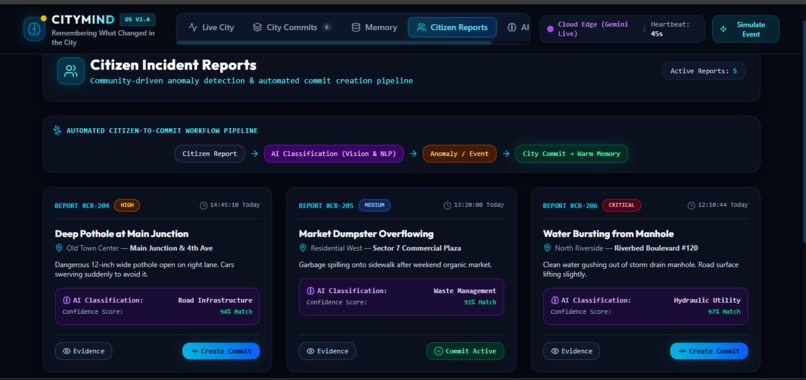Image resolution: width=806 pixels, height=380 pixels.
Task: Click the Citizen Reports people icon in tab
Action: pyautogui.click(x=422, y=27)
